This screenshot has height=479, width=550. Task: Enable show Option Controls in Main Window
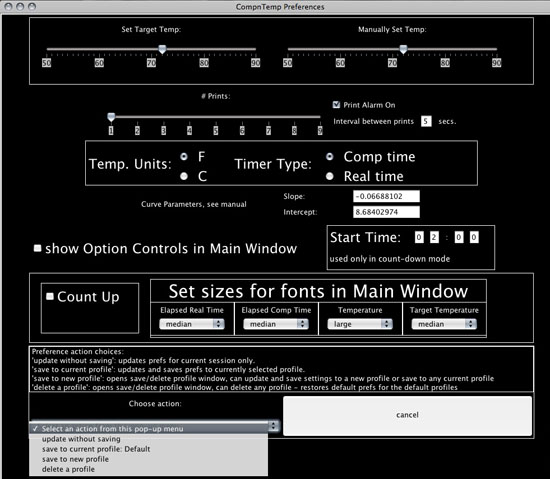click(x=37, y=248)
